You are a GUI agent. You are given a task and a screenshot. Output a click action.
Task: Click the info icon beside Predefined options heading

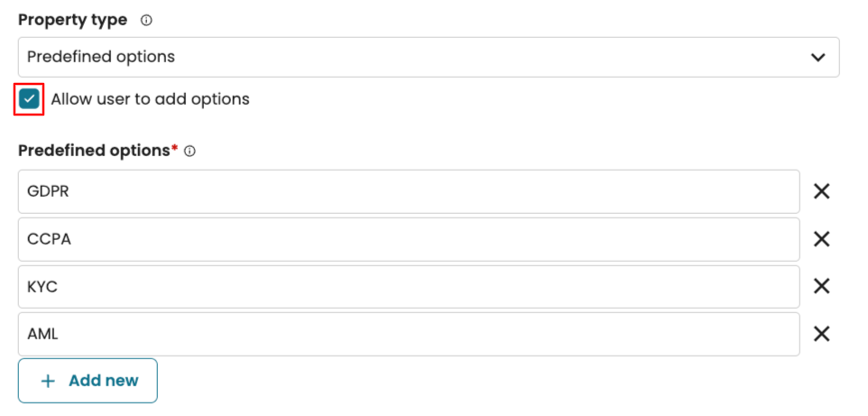[189, 152]
